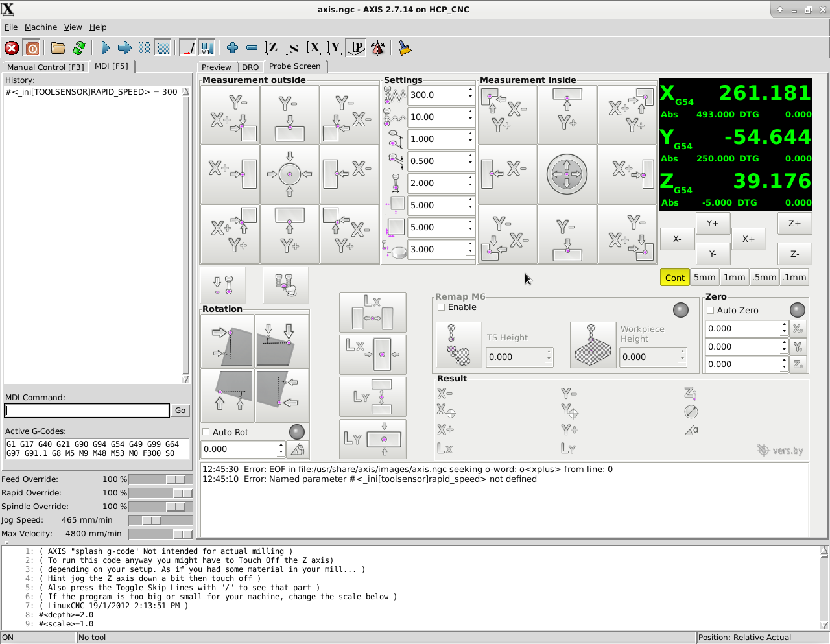Switch to Manual Control [F3] tab

coord(45,67)
